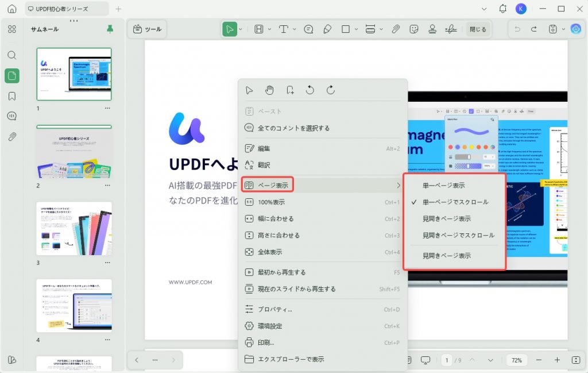This screenshot has height=373, width=588.
Task: Open the ページ表示 submenu
Action: point(323,186)
